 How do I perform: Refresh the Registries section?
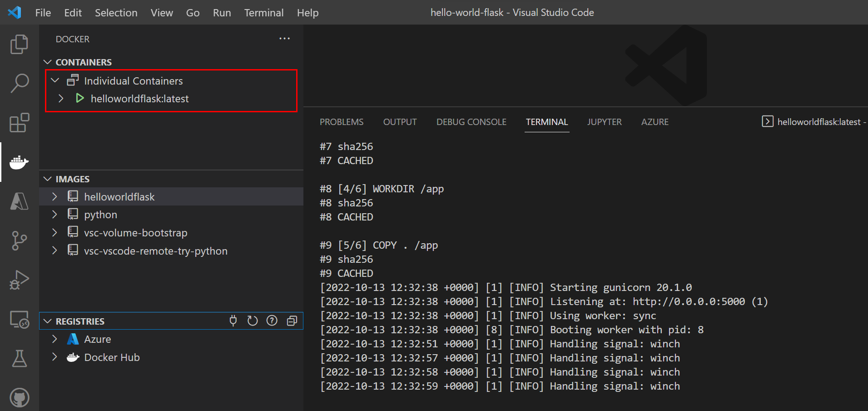253,321
